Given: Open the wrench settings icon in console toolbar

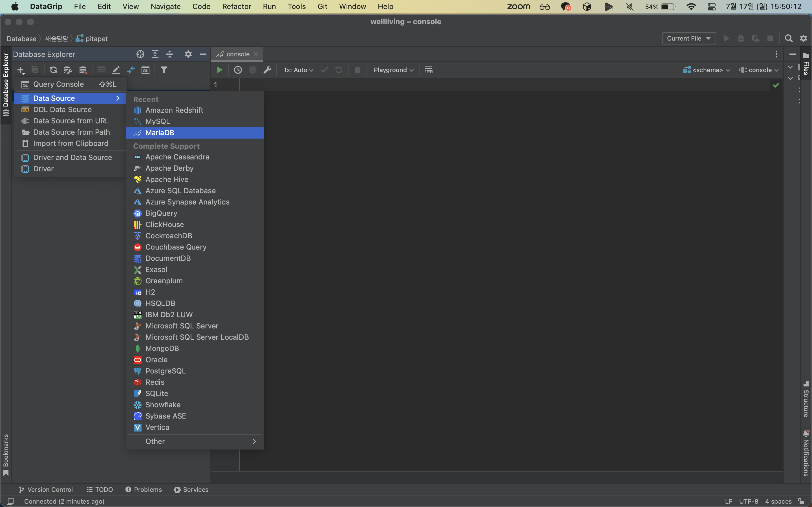Looking at the screenshot, I should click(267, 70).
